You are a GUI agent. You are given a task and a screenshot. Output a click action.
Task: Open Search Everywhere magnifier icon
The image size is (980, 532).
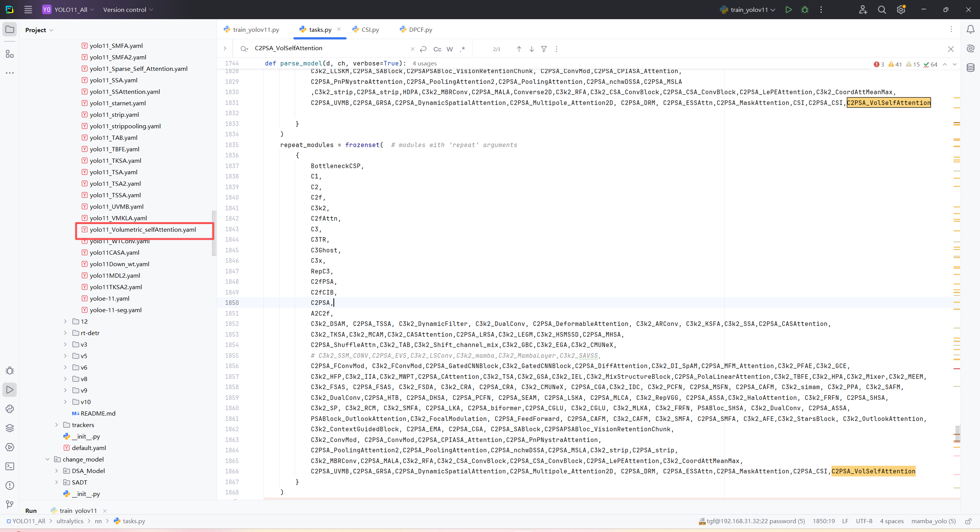pos(882,10)
